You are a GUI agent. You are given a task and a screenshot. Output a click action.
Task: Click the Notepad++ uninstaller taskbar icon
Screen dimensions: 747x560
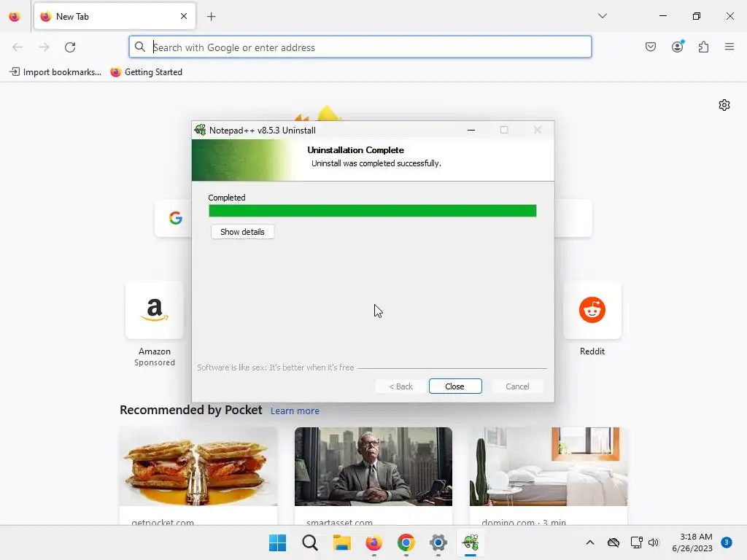471,542
